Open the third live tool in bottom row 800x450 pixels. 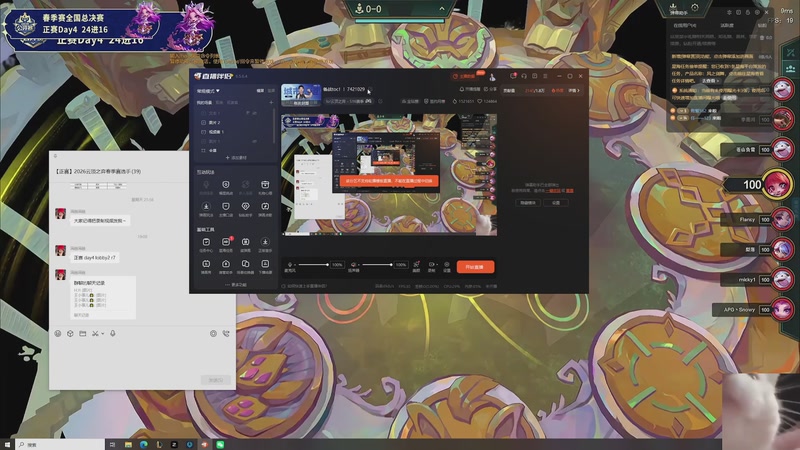tap(245, 266)
